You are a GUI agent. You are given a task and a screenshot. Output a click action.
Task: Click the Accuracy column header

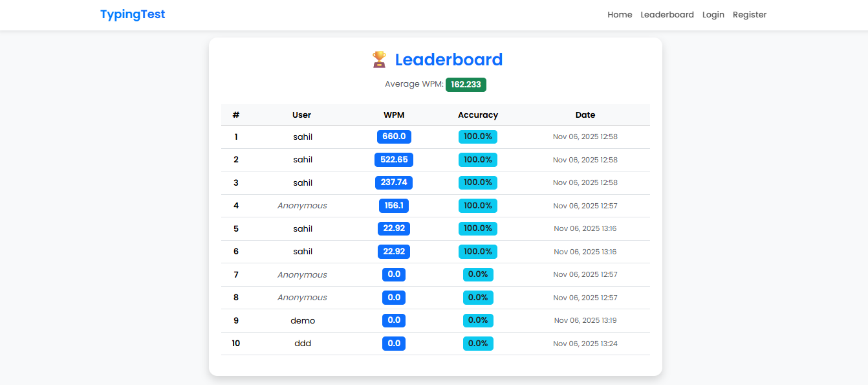pyautogui.click(x=478, y=115)
